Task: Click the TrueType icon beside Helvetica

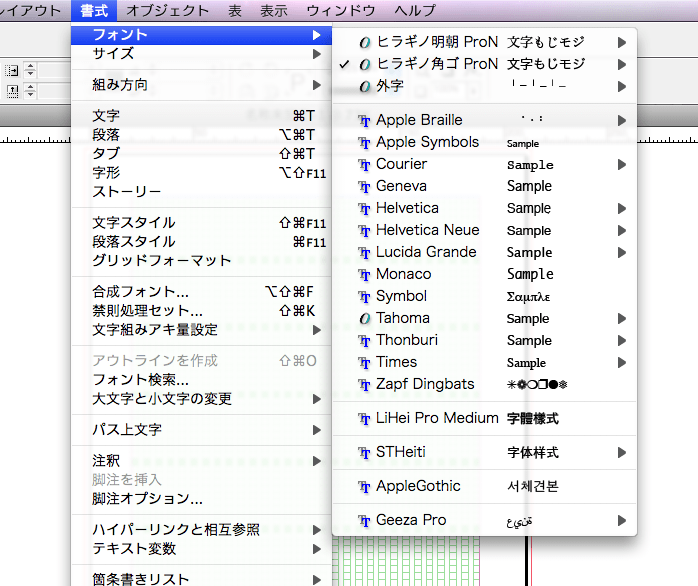Action: coord(365,209)
